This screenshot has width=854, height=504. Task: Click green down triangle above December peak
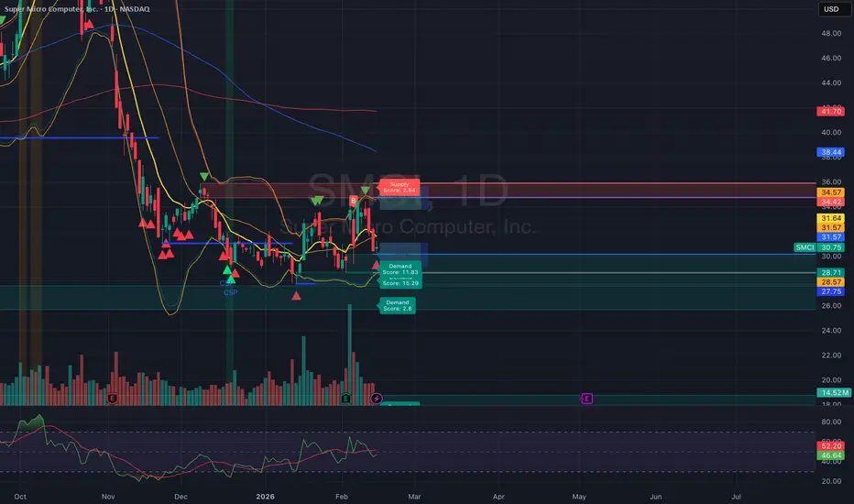pos(204,177)
